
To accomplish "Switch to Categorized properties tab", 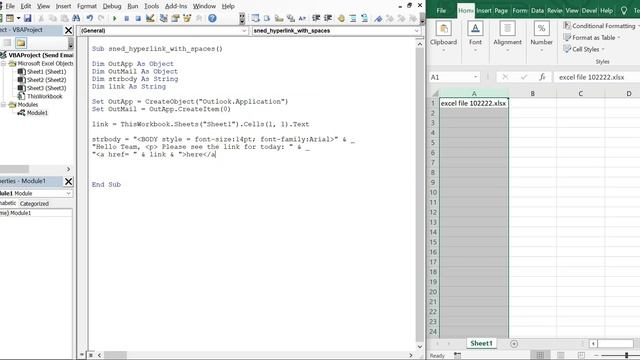I will 34,203.
